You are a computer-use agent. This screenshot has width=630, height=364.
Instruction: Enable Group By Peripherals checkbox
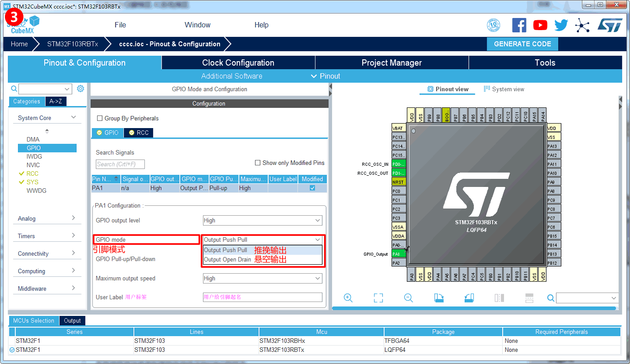(100, 119)
